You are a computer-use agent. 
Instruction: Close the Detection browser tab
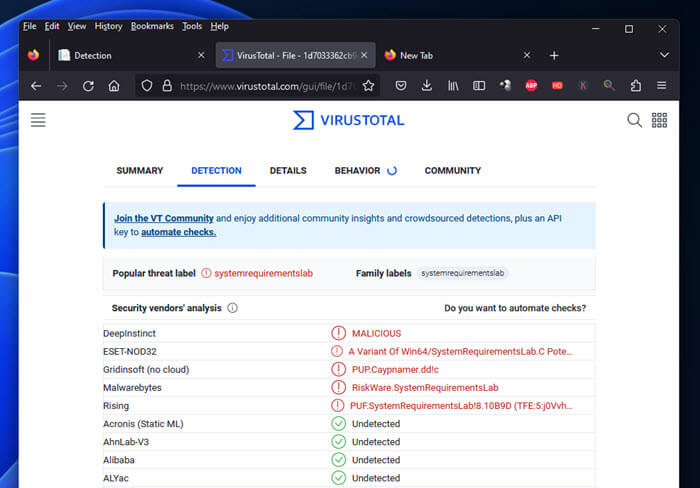click(x=201, y=55)
